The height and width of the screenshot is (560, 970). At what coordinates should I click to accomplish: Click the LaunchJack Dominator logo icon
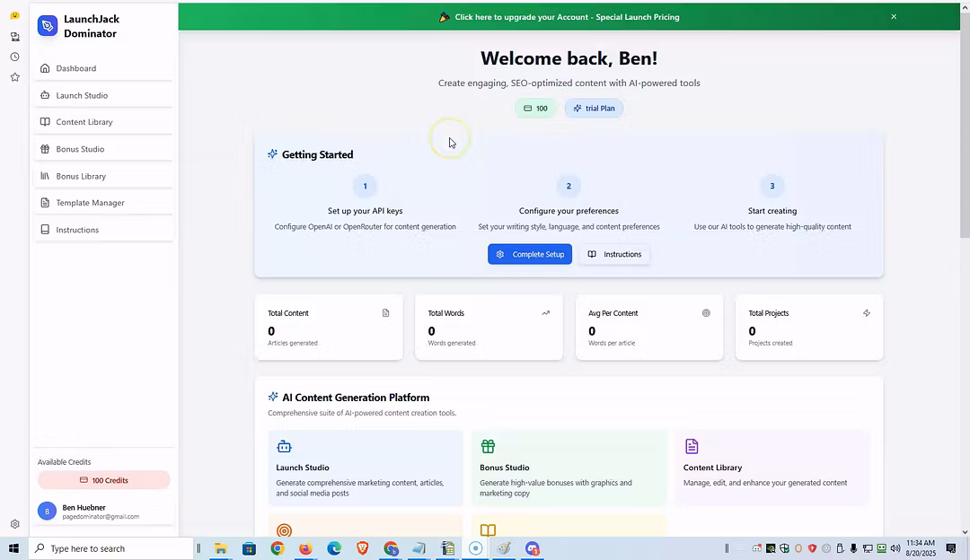coord(48,26)
